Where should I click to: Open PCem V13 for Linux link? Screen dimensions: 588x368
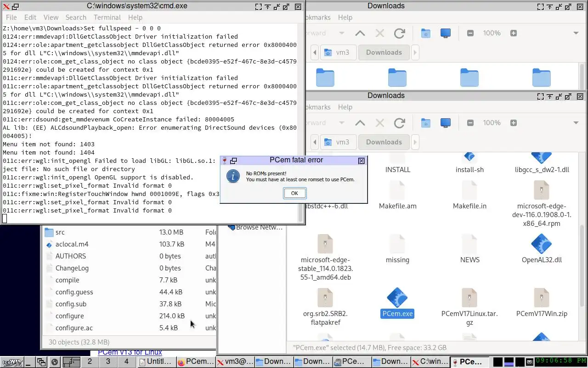point(130,352)
